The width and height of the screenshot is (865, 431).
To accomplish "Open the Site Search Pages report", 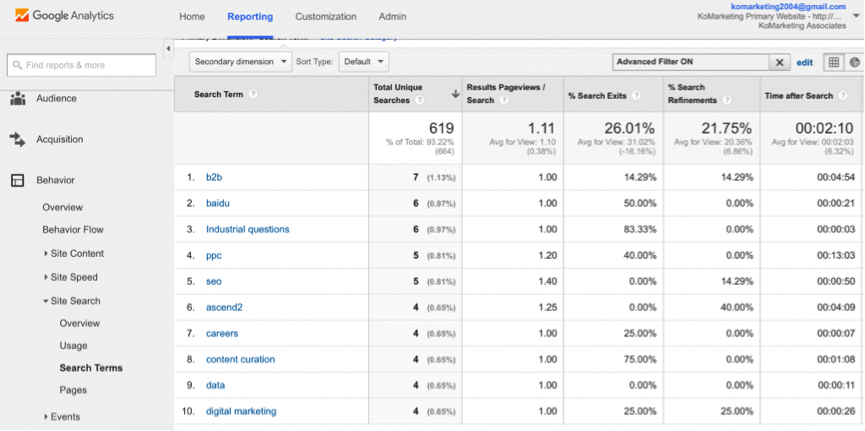I will (x=73, y=390).
